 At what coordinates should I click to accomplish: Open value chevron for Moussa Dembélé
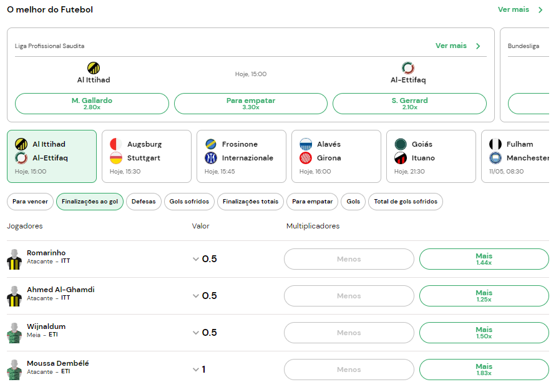(196, 370)
